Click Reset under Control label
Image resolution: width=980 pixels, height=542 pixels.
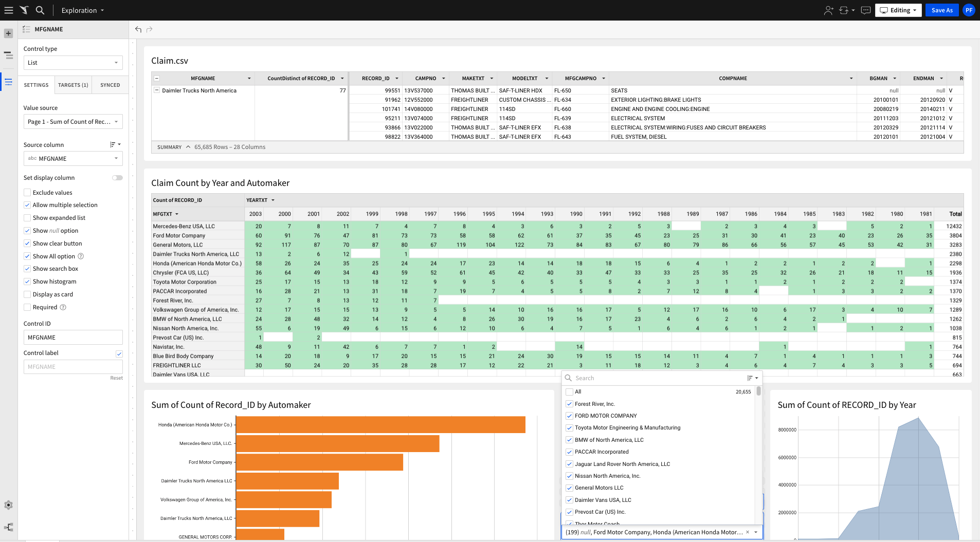116,378
